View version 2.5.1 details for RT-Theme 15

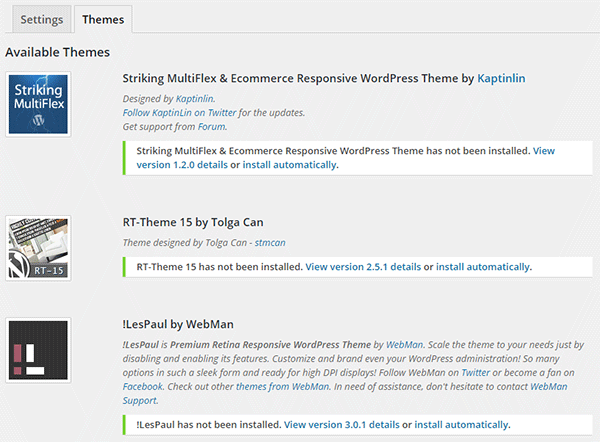point(363,267)
